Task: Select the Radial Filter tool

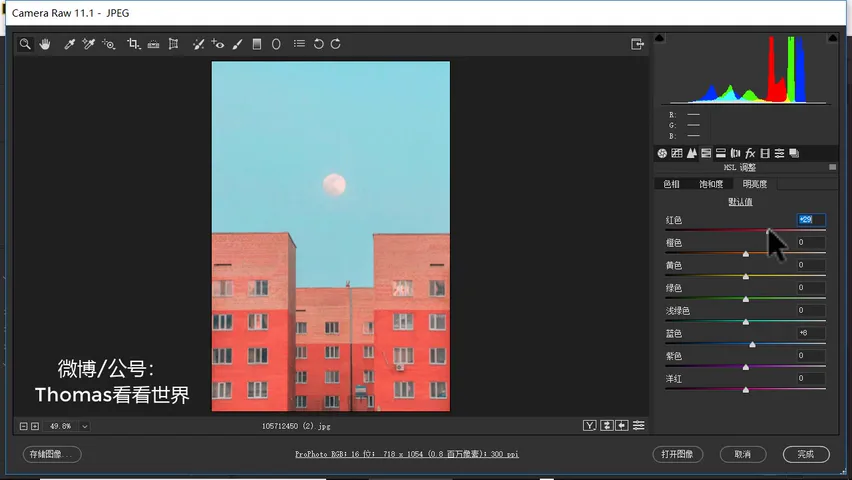Action: [276, 44]
